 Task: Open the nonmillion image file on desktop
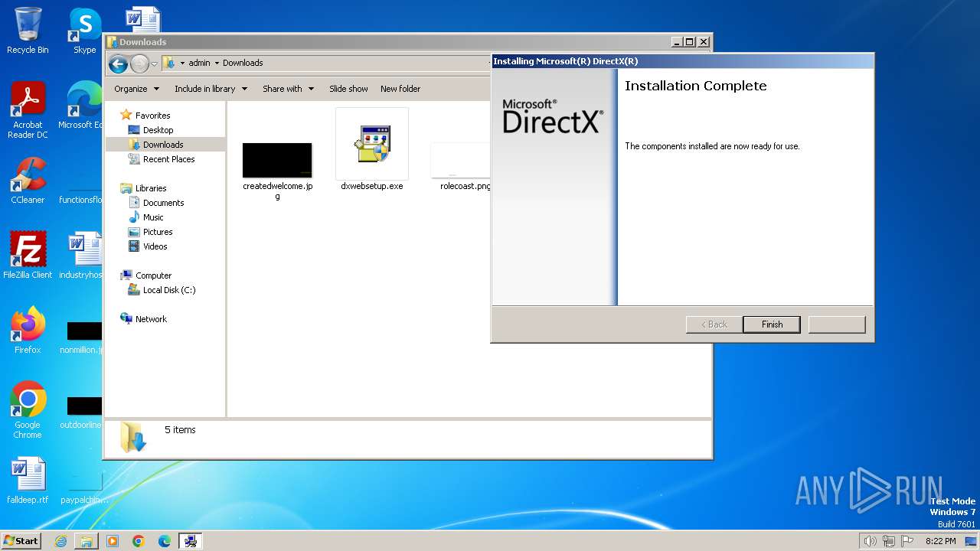coord(82,336)
